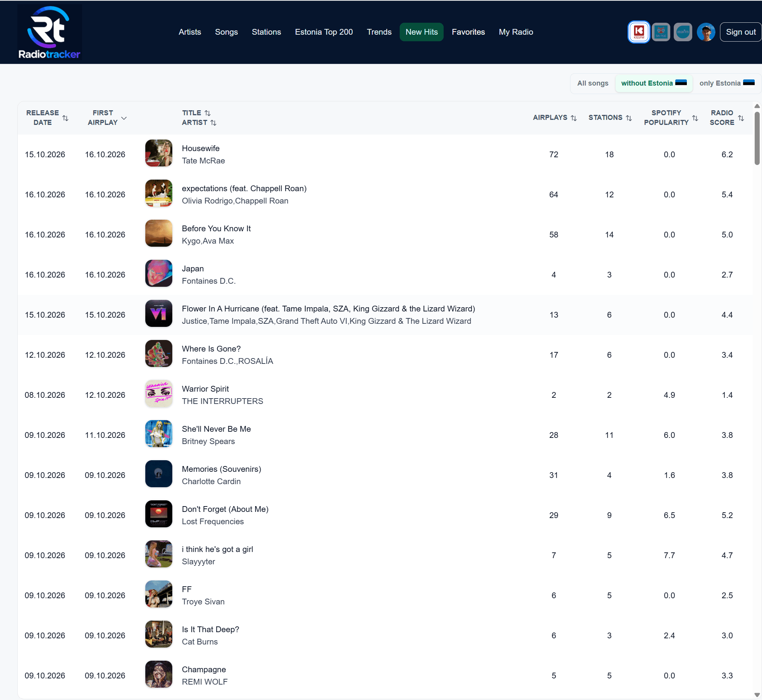The width and height of the screenshot is (762, 700).
Task: Sort by Spotify Popularity arrows
Action: pos(695,118)
